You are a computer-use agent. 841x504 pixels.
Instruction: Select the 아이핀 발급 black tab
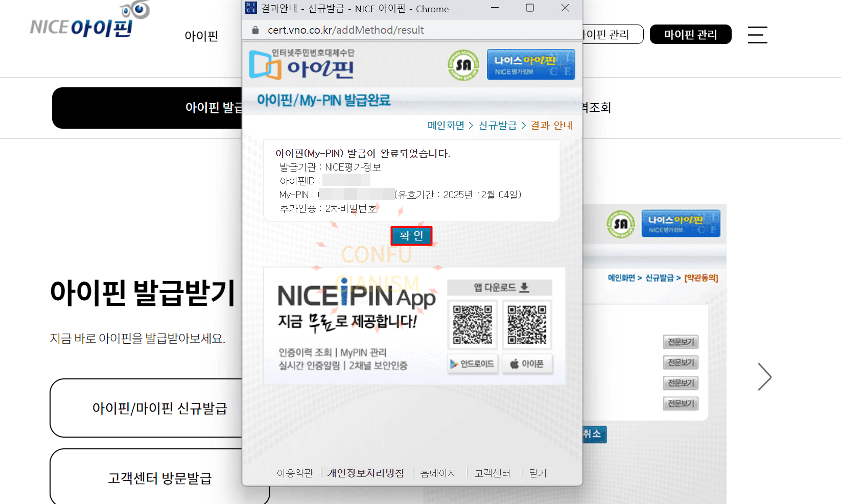point(147,108)
